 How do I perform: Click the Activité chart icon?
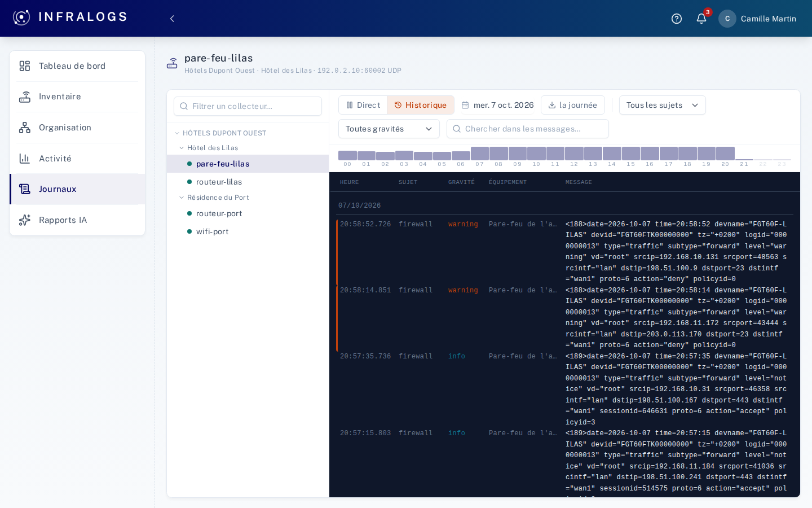25,159
